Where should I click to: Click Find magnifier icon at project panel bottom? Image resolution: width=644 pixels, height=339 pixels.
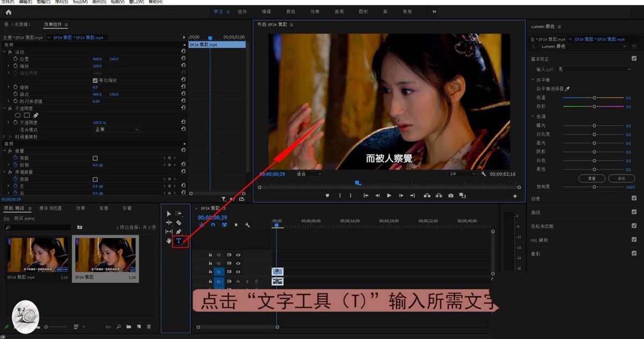(119, 326)
